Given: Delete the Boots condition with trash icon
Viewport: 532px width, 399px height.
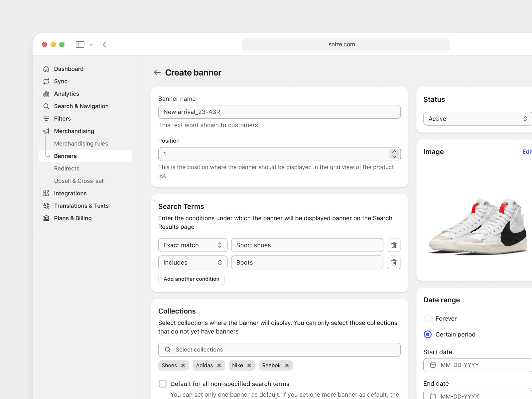Looking at the screenshot, I should tap(394, 262).
